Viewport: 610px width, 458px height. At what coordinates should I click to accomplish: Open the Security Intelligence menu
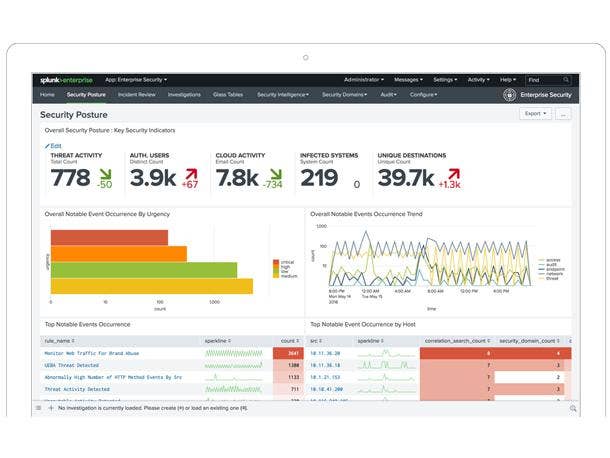coord(283,95)
